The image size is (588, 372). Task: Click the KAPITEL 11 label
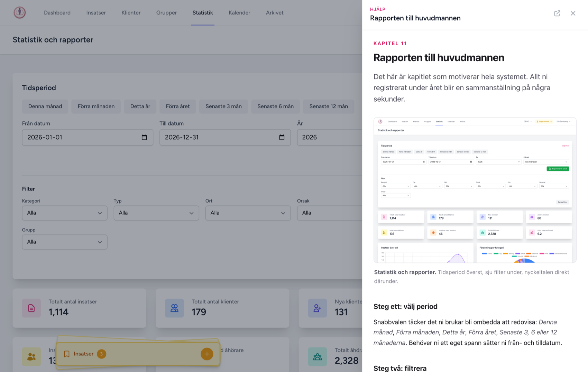click(390, 43)
